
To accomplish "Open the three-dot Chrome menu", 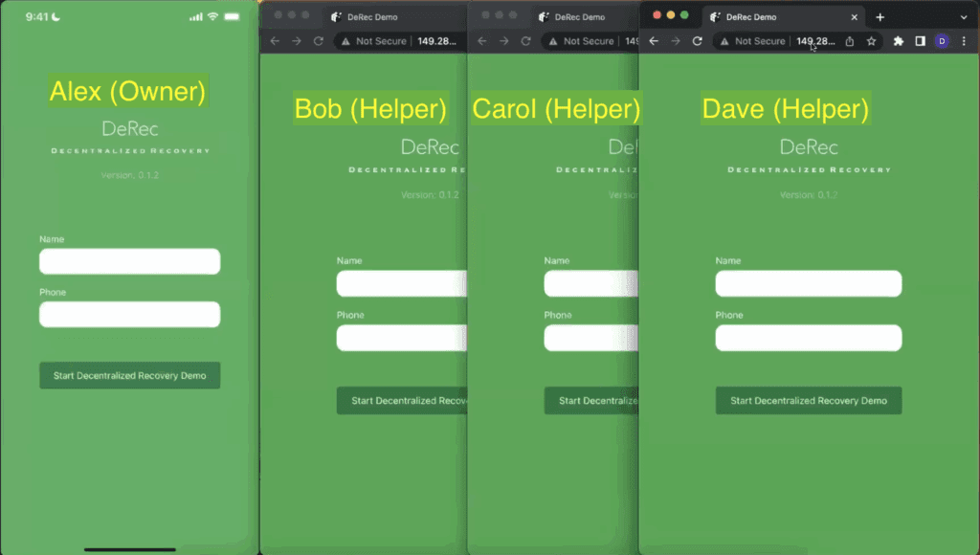I will pyautogui.click(x=964, y=41).
